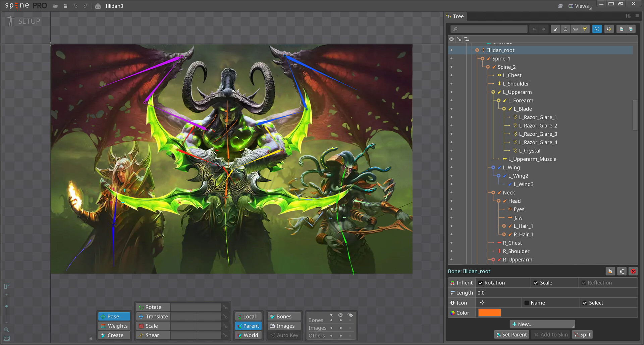
Task: Click the hierarchy column header icon
Action: [x=467, y=39]
